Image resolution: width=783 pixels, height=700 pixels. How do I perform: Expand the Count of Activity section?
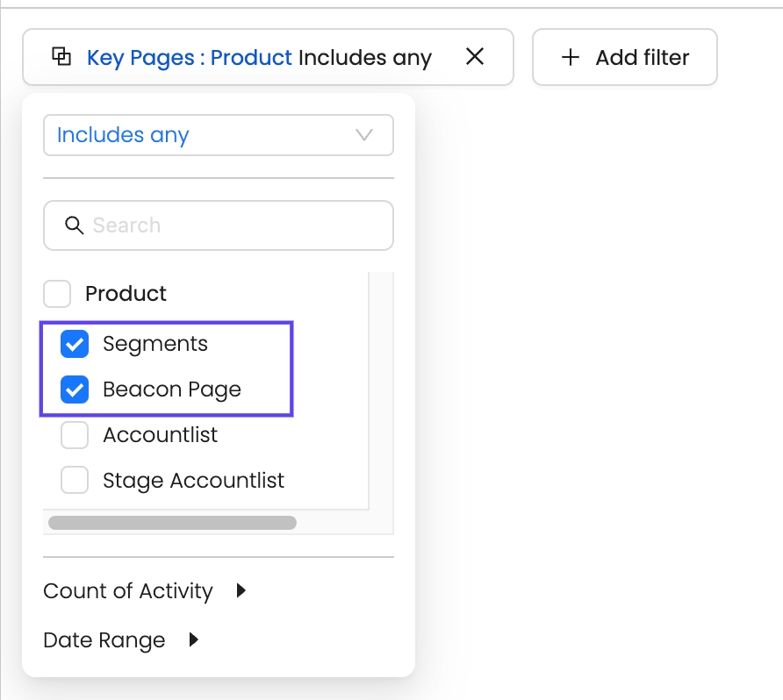(128, 591)
